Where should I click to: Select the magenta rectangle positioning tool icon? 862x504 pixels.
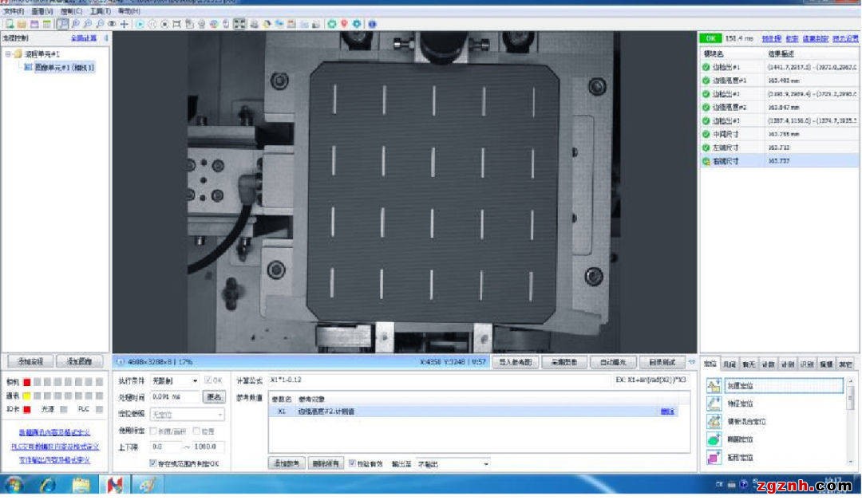pyautogui.click(x=714, y=458)
